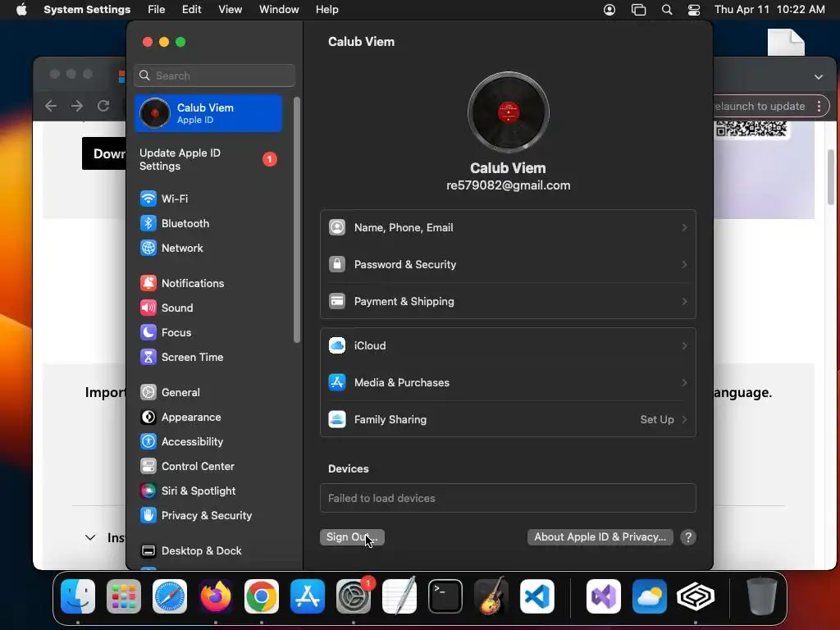The width and height of the screenshot is (840, 630).
Task: Select Calub Viem Apple ID sidebar entry
Action: coord(208,113)
